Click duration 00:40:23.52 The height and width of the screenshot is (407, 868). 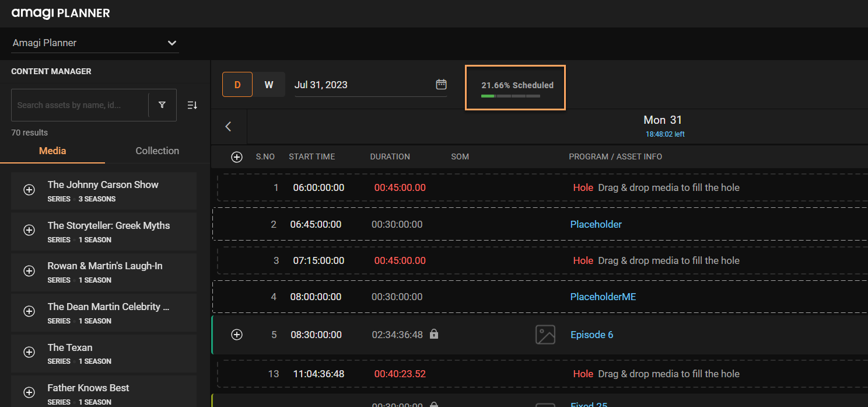pos(400,374)
